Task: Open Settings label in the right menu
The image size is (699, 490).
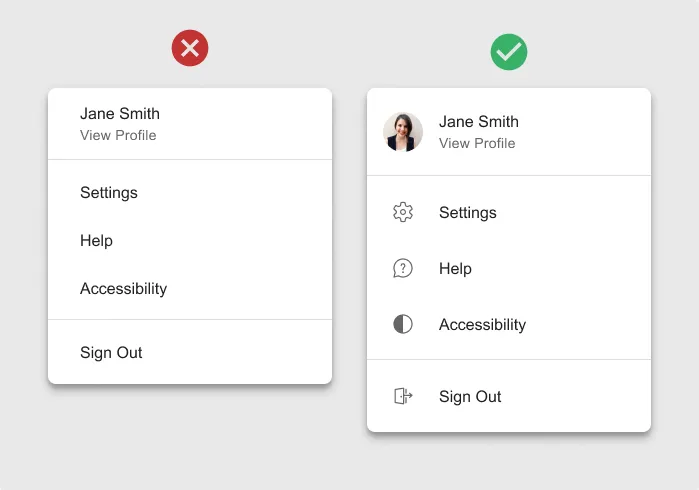Action: pos(468,213)
